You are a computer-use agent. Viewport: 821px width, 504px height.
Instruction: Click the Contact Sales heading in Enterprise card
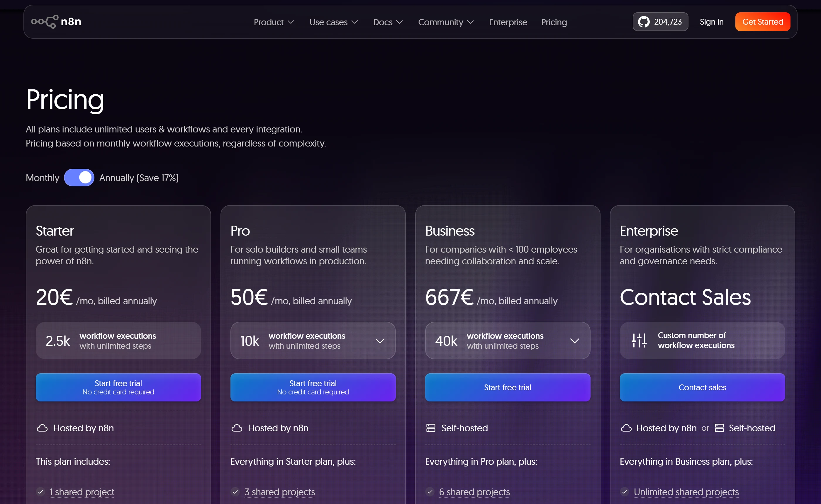coord(685,297)
